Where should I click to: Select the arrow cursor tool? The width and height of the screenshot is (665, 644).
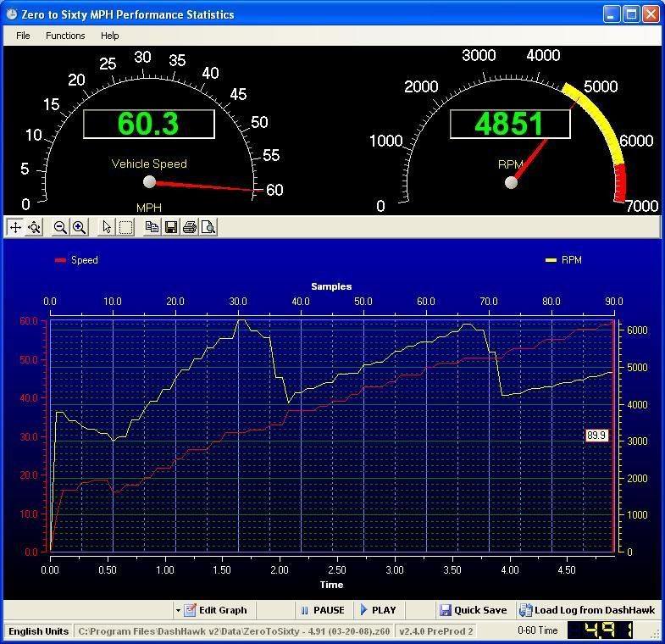point(107,227)
